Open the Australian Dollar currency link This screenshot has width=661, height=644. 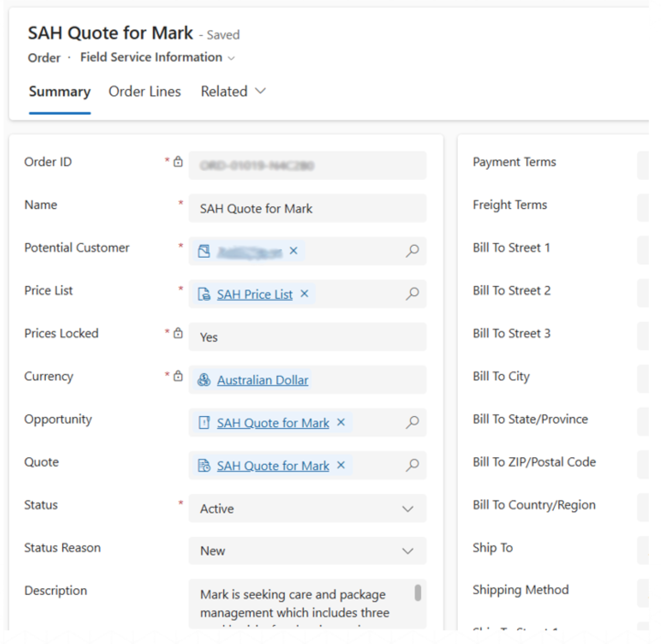tap(262, 380)
